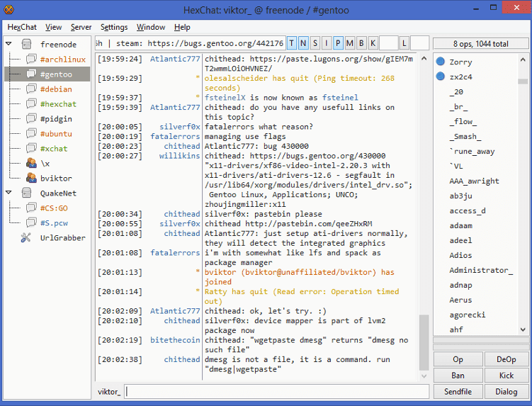Click the freenode server icon

pos(26,45)
